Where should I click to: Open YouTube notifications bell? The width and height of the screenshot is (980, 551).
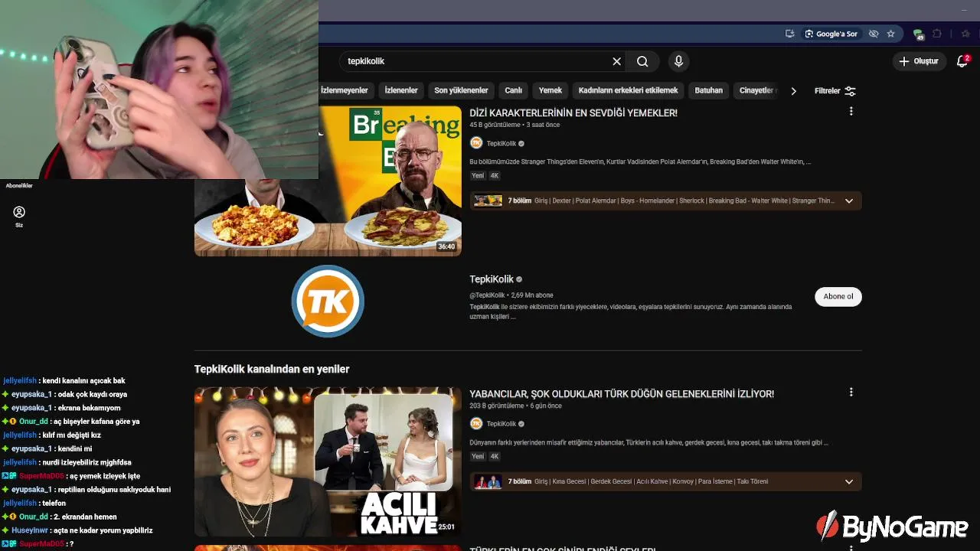tap(962, 61)
